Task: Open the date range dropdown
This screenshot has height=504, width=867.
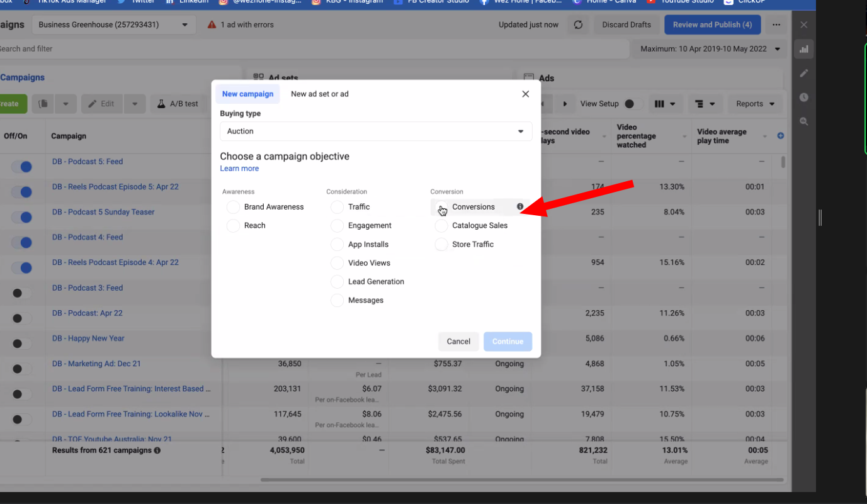Action: [710, 49]
